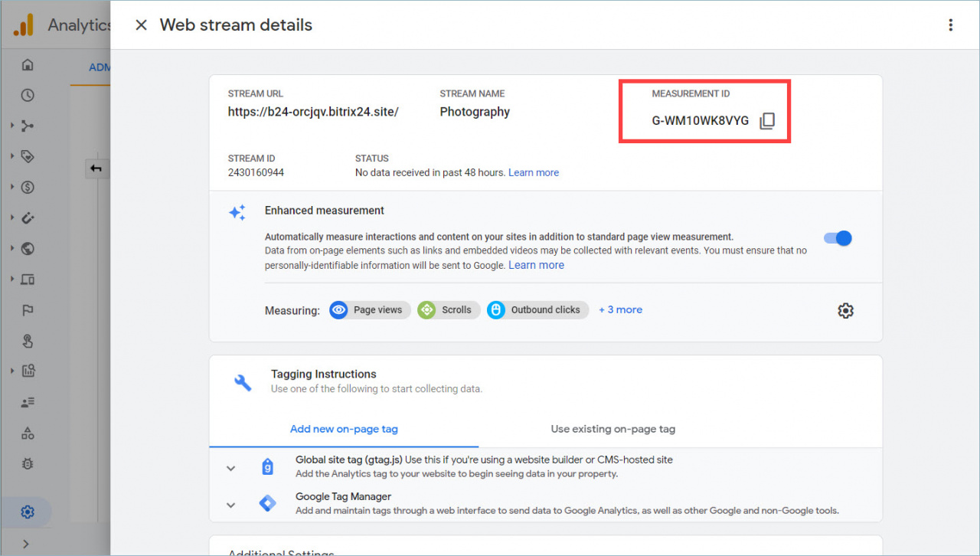
Task: Open the Retention magnet icon in sidebar
Action: point(28,218)
